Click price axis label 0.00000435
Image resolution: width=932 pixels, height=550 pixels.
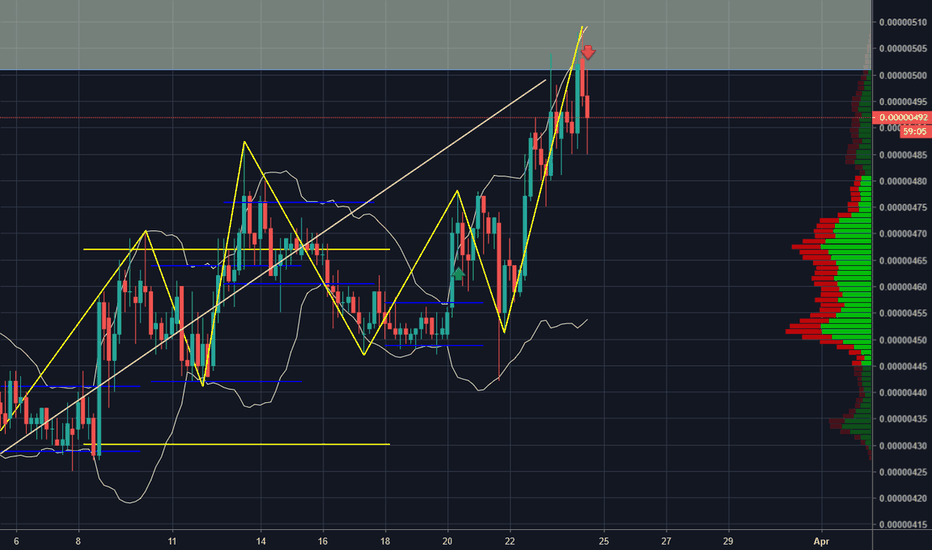tap(903, 419)
